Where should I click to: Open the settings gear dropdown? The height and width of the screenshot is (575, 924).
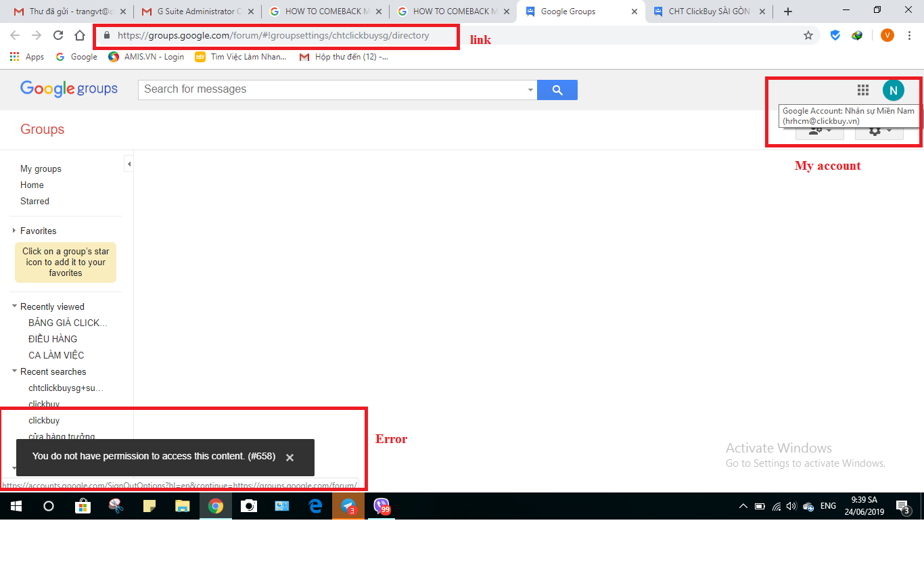click(x=879, y=131)
